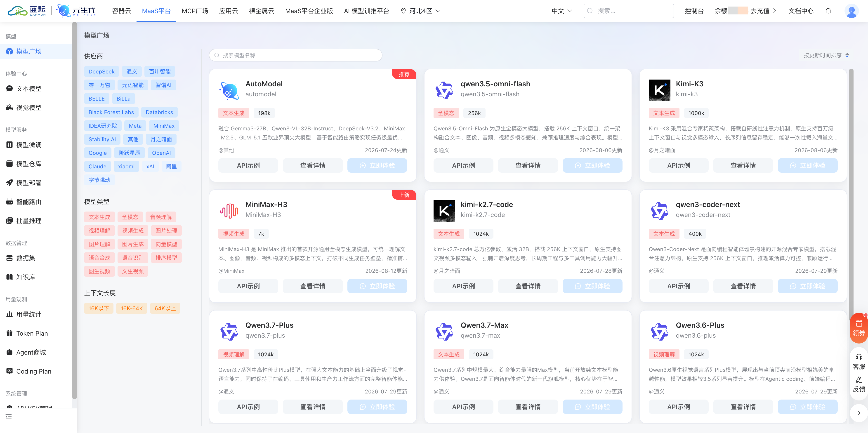
Task: Open 控制台 console link
Action: click(694, 11)
